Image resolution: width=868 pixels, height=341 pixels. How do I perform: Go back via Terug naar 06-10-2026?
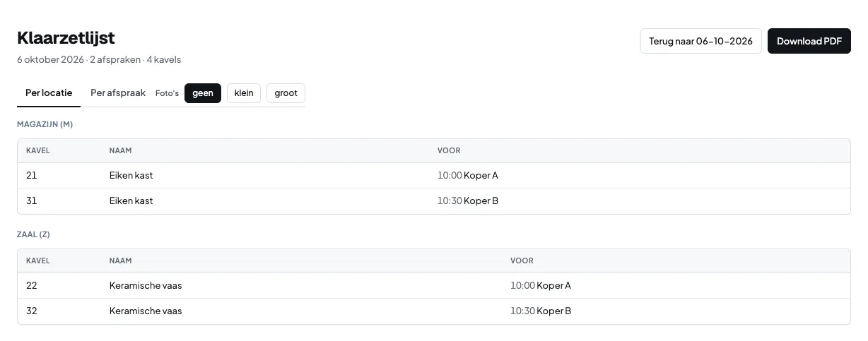click(x=700, y=41)
